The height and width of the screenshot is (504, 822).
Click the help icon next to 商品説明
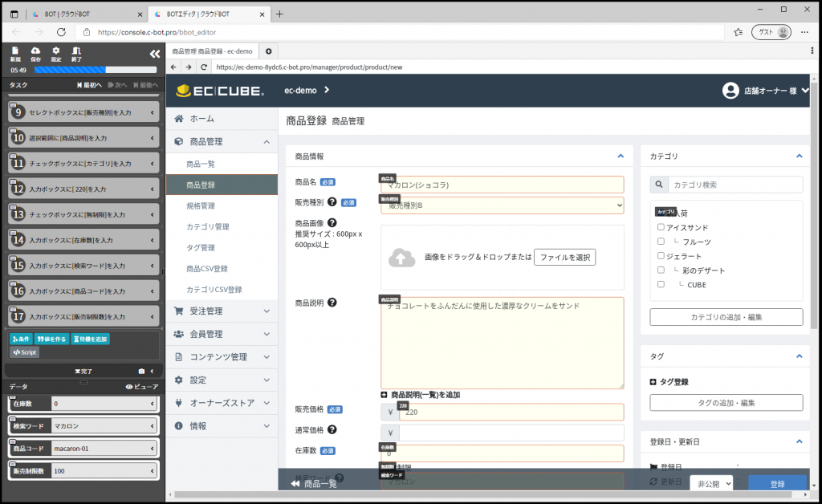[332, 303]
